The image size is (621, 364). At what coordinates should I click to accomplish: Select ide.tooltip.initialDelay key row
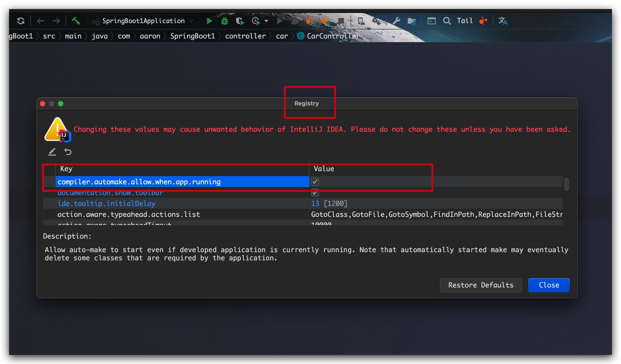click(182, 204)
